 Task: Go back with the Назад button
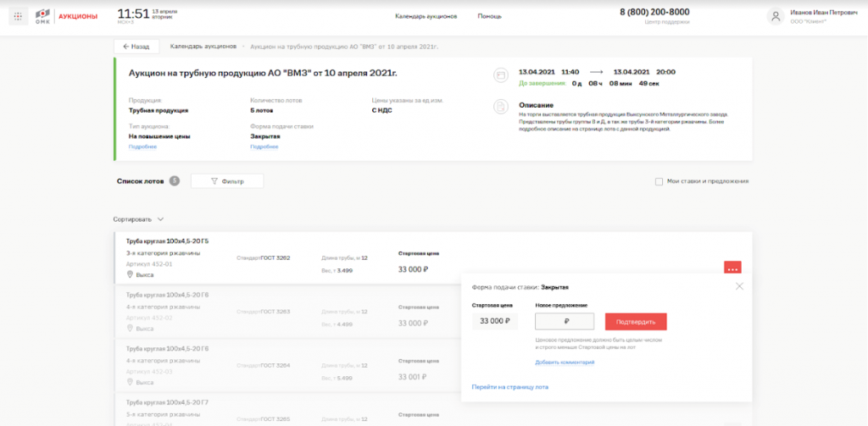click(x=136, y=47)
